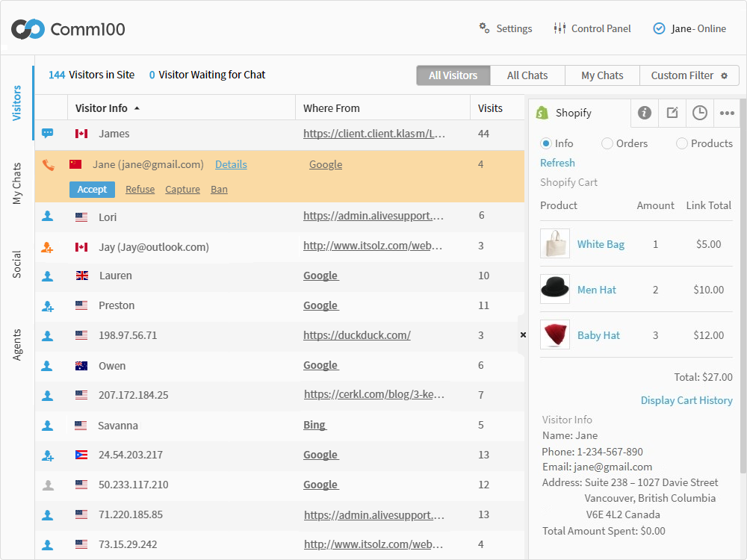Screen dimensions: 747x560
Task: Open the Visitors sidebar tab
Action: coord(16,103)
